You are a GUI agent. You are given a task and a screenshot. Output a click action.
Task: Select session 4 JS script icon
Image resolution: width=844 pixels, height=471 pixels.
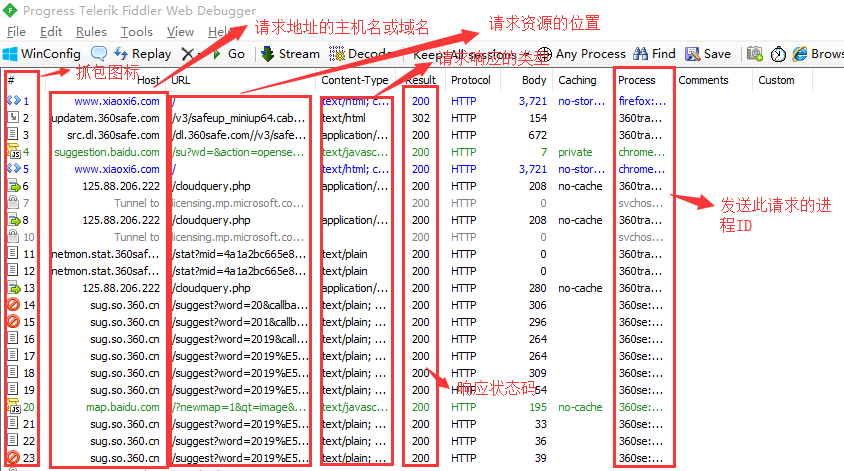(13, 152)
